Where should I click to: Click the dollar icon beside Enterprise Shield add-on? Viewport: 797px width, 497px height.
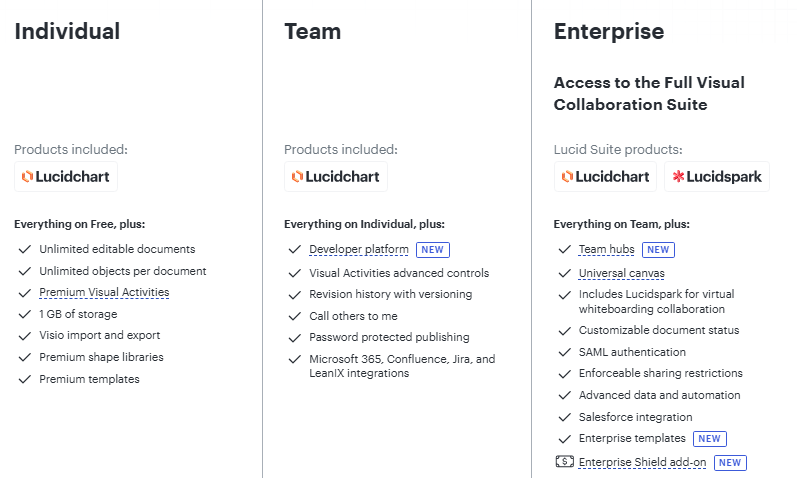pyautogui.click(x=565, y=461)
